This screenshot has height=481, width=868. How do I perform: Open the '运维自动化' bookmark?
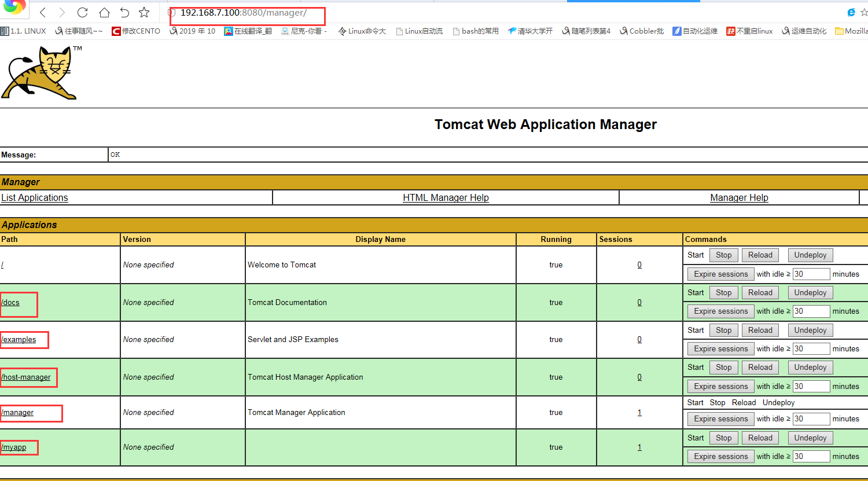point(804,31)
